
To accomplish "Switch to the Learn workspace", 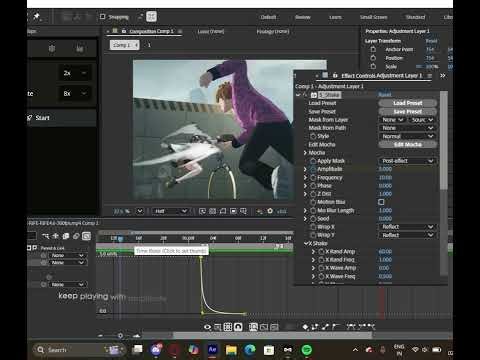I will click(335, 17).
